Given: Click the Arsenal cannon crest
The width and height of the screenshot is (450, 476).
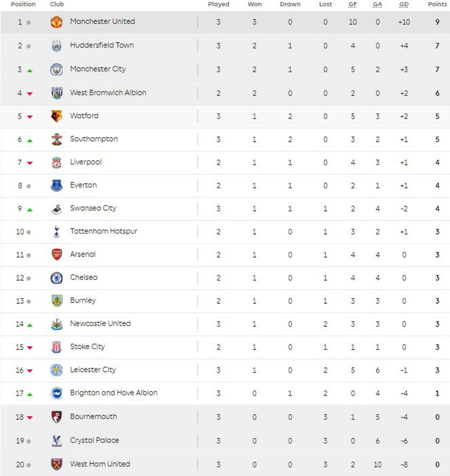Looking at the screenshot, I should pyautogui.click(x=57, y=255).
